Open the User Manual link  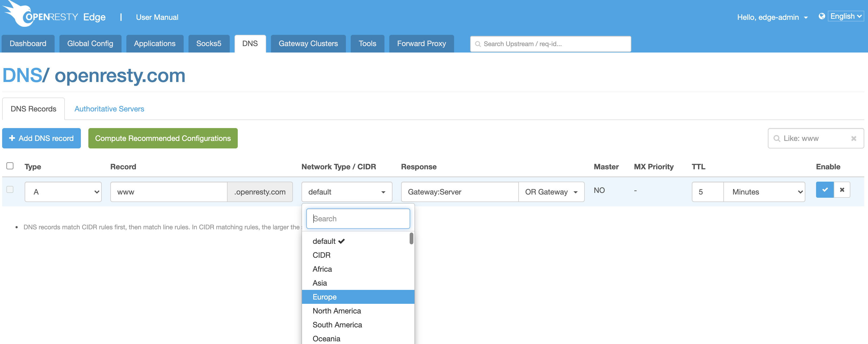coord(157,17)
